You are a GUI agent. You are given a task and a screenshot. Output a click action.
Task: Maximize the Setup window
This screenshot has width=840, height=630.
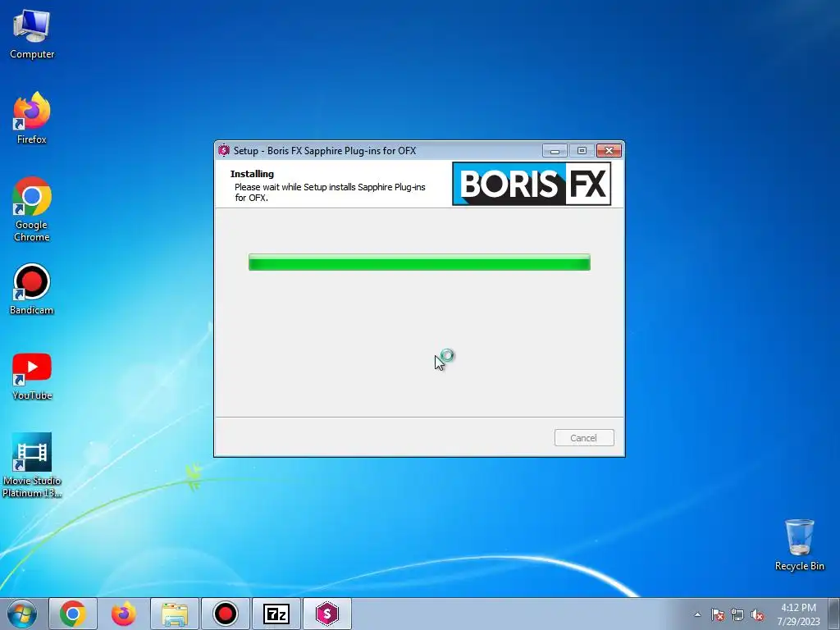pyautogui.click(x=582, y=151)
